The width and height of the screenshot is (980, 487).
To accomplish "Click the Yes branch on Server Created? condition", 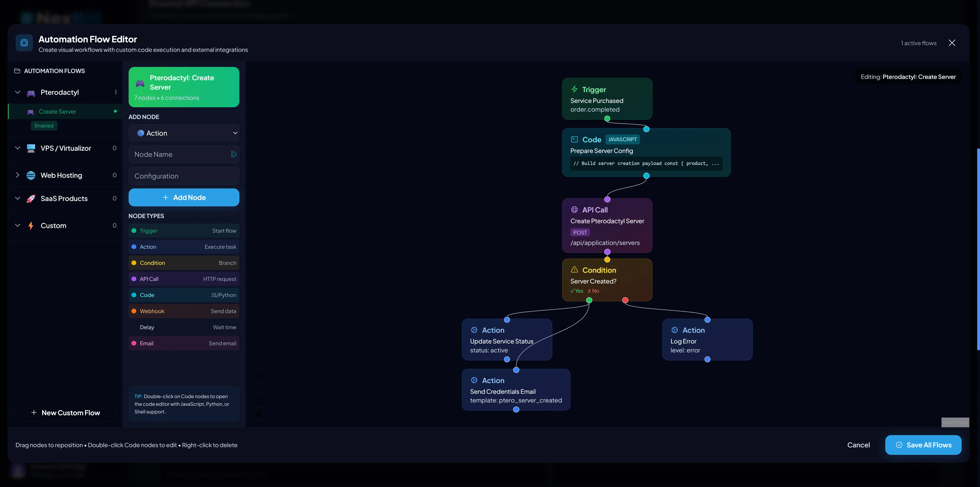I will 576,291.
